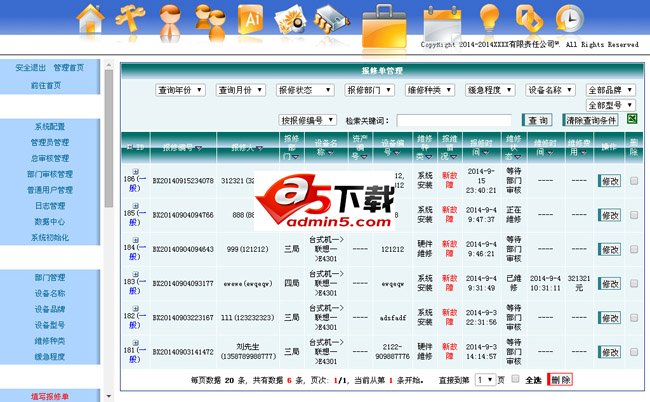Open the 全部型号 dropdown
The image size is (650, 402).
[x=611, y=105]
